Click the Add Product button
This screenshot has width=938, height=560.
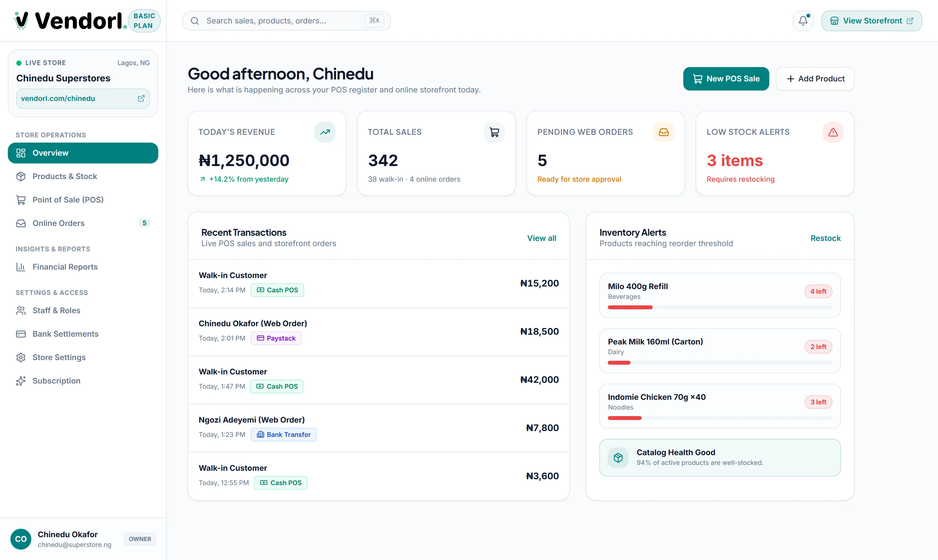pyautogui.click(x=815, y=79)
